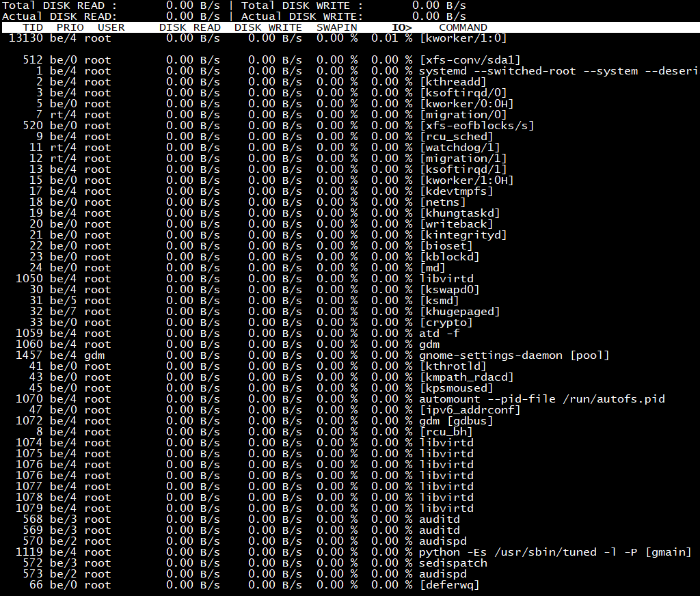Click the TID column header
Image resolution: width=700 pixels, height=596 pixels.
(x=32, y=27)
